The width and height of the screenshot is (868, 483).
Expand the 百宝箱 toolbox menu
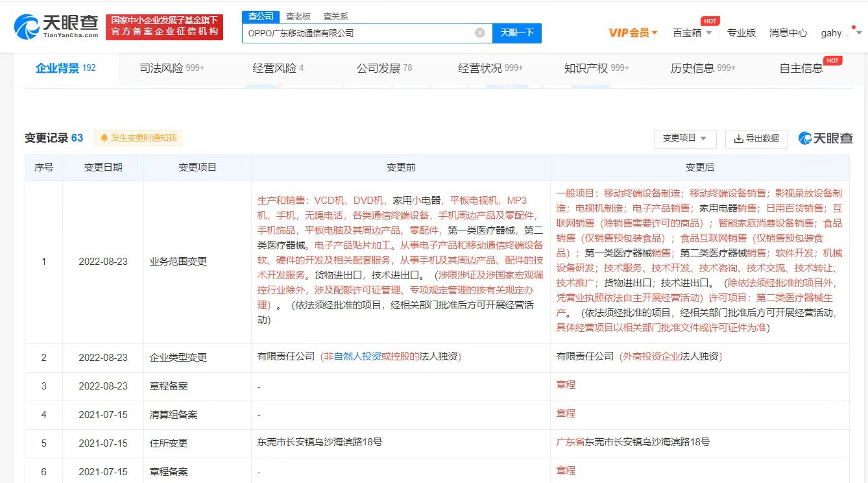coord(692,33)
